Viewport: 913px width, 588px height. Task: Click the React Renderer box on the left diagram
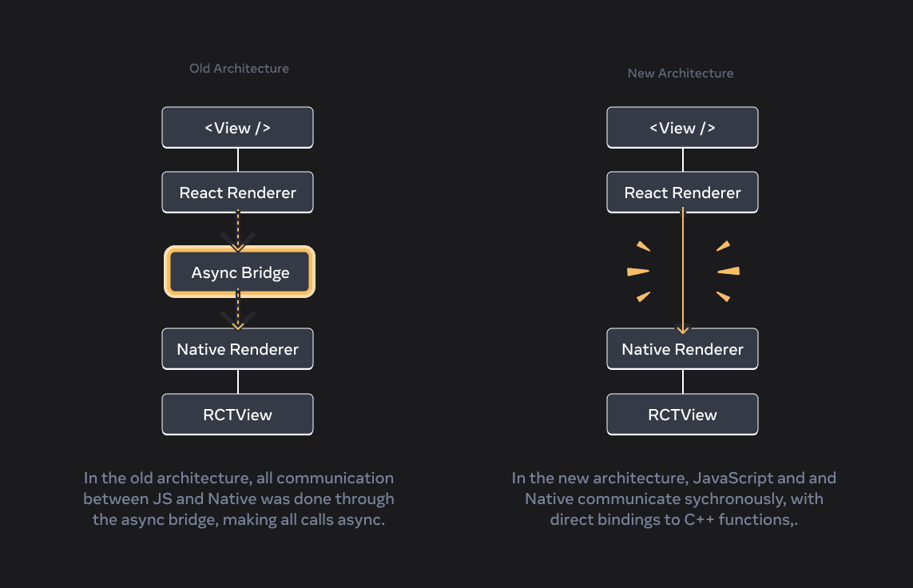click(x=237, y=192)
